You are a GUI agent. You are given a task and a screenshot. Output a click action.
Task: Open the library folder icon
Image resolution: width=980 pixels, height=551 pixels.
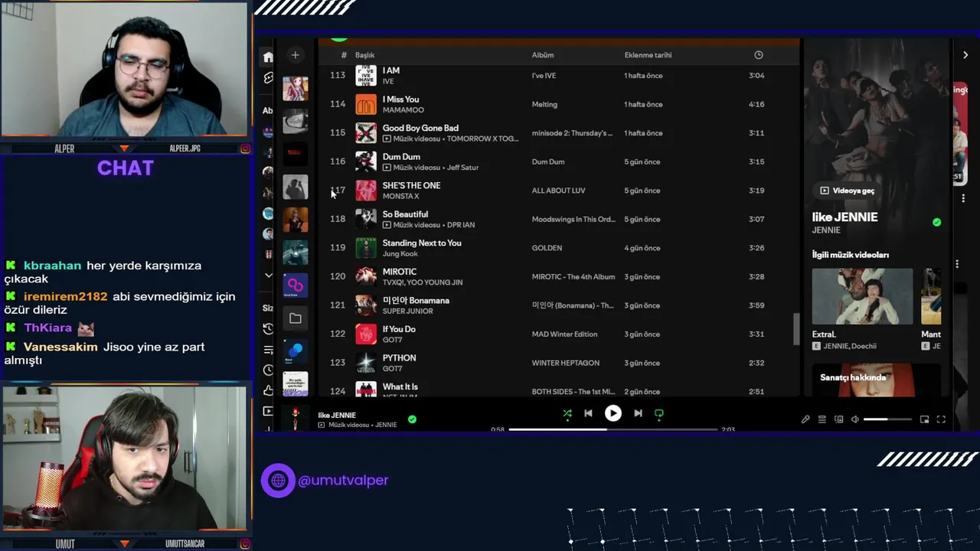(296, 318)
